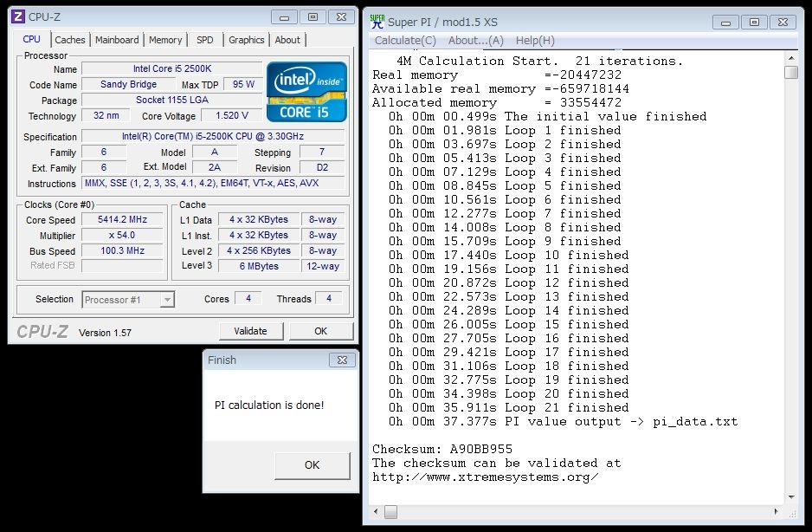The width and height of the screenshot is (812, 532).
Task: Open the Mainboard tab
Action: click(x=117, y=40)
